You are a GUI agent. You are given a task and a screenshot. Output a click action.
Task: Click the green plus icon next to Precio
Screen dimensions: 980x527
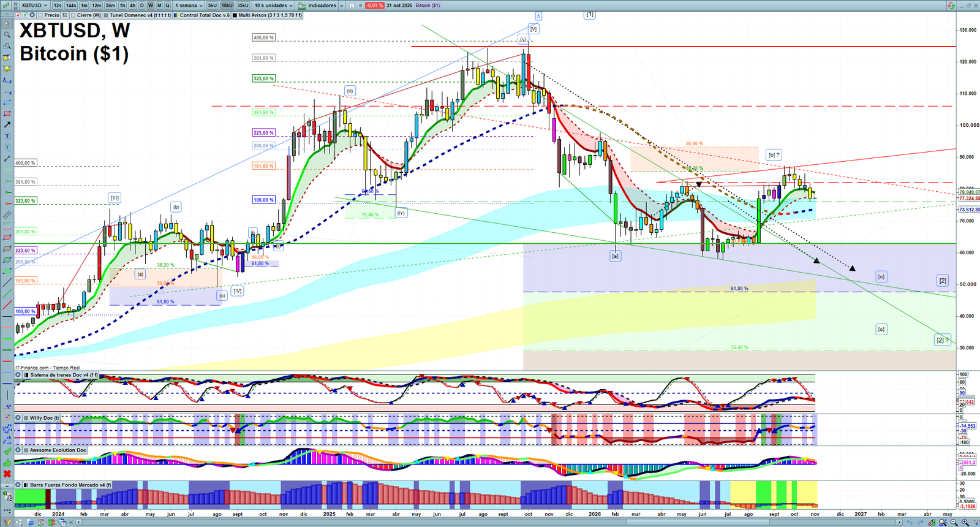[x=24, y=15]
